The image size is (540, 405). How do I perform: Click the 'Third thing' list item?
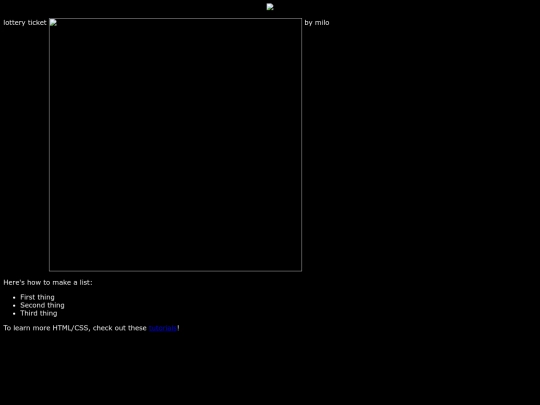tap(39, 313)
